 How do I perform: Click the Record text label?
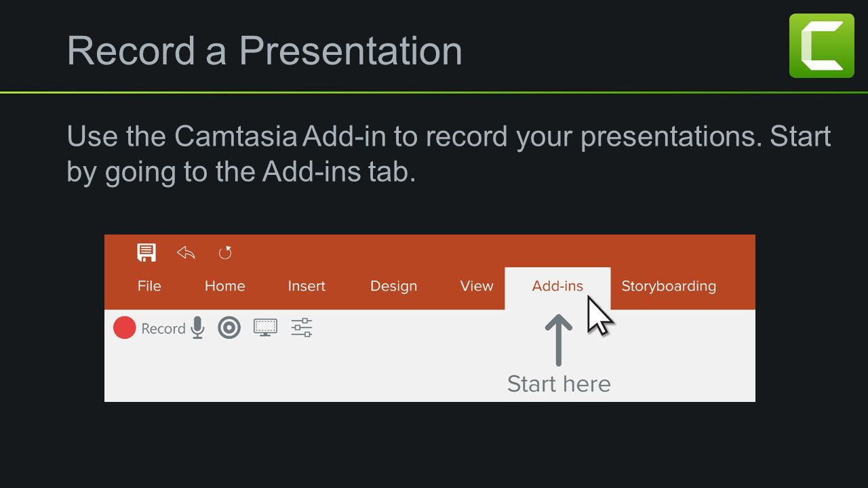point(163,329)
